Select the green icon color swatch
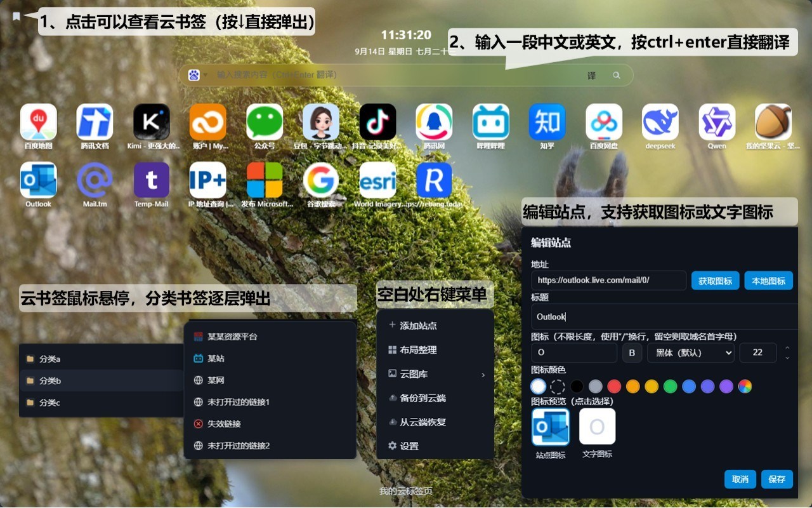This screenshot has width=812, height=508. 670,386
